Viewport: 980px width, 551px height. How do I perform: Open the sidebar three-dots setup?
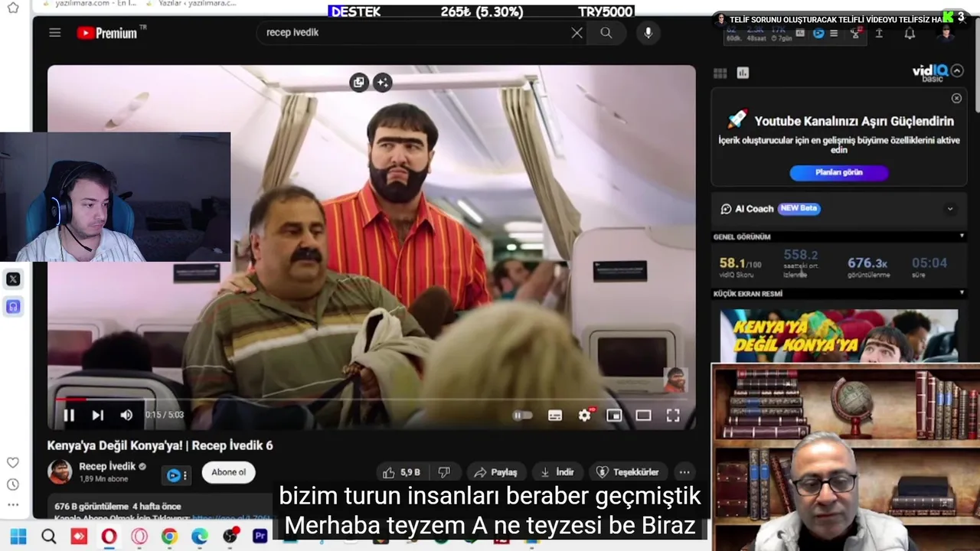tap(13, 505)
